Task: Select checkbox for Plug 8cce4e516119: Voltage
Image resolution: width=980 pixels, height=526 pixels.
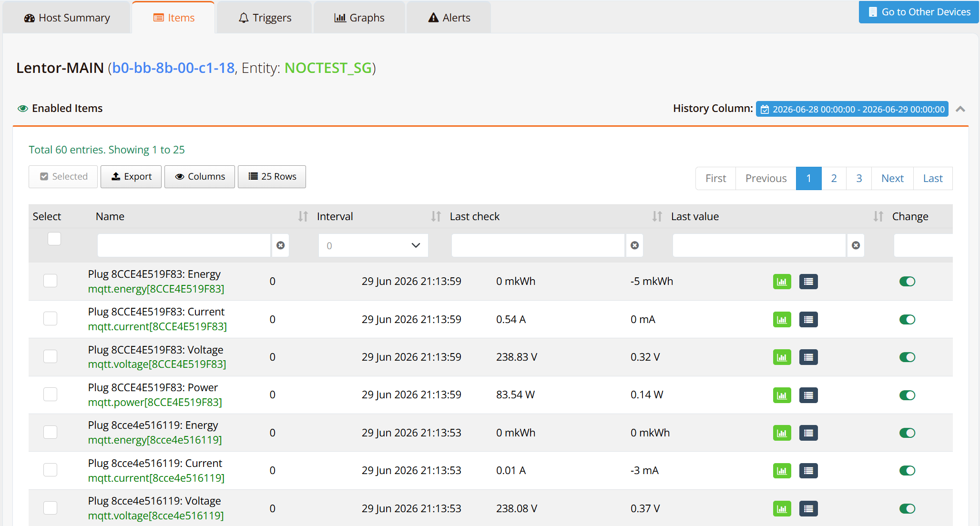Action: point(50,508)
